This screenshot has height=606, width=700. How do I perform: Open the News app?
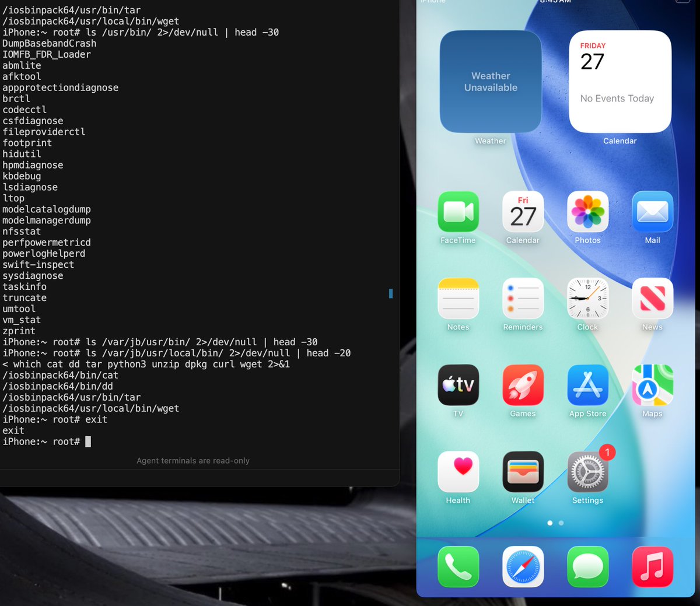tap(653, 299)
